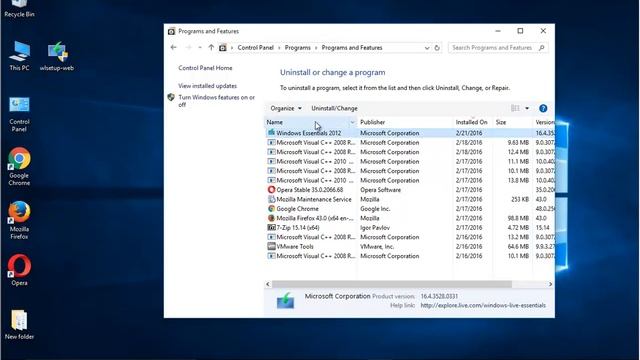This screenshot has height=360, width=640.
Task: Open the explore.live.com help link
Action: 483,305
